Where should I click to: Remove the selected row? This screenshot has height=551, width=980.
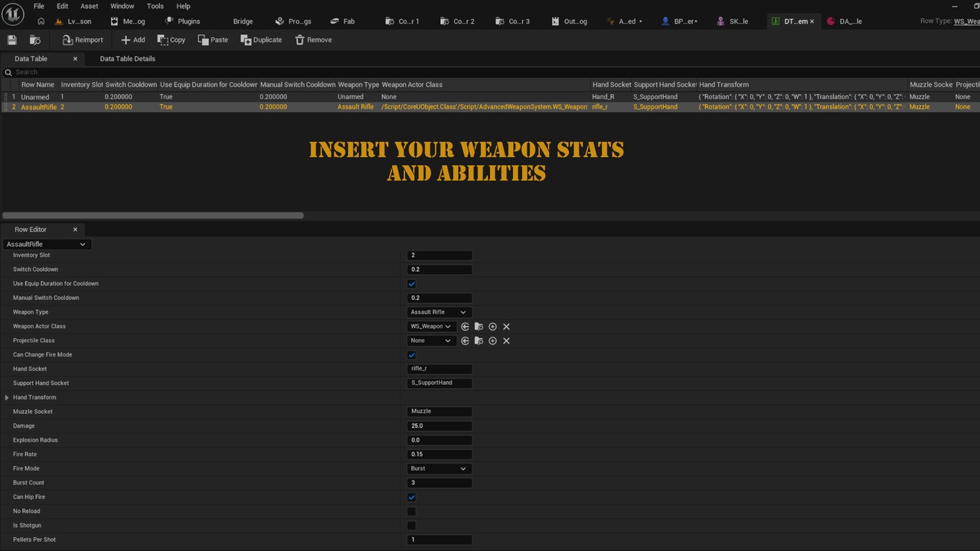pyautogui.click(x=314, y=40)
